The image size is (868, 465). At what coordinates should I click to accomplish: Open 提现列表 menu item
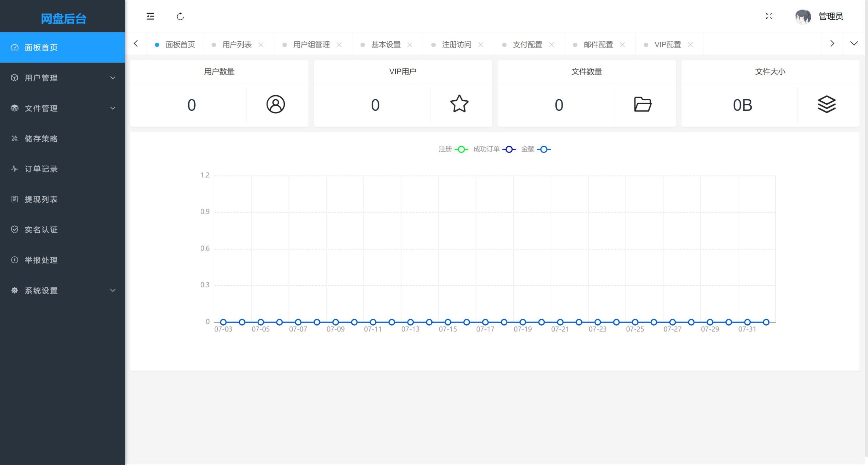click(x=62, y=199)
